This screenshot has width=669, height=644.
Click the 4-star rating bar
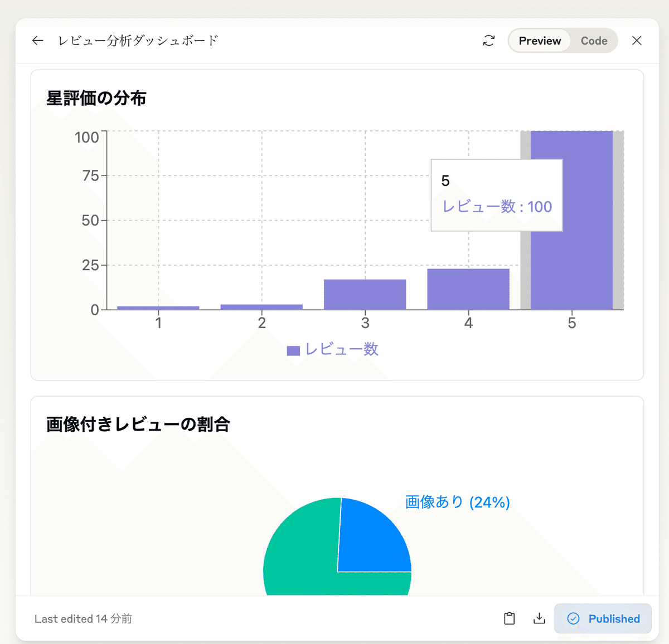468,289
